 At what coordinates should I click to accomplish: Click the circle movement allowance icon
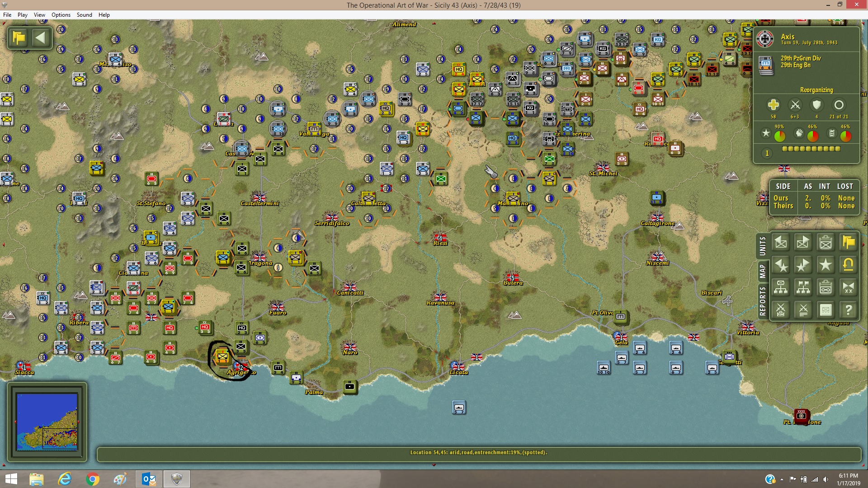[x=839, y=105]
